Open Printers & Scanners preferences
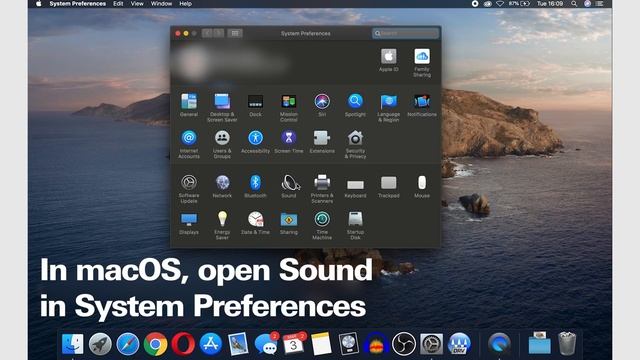Viewport: 640px width, 360px height. tap(322, 189)
